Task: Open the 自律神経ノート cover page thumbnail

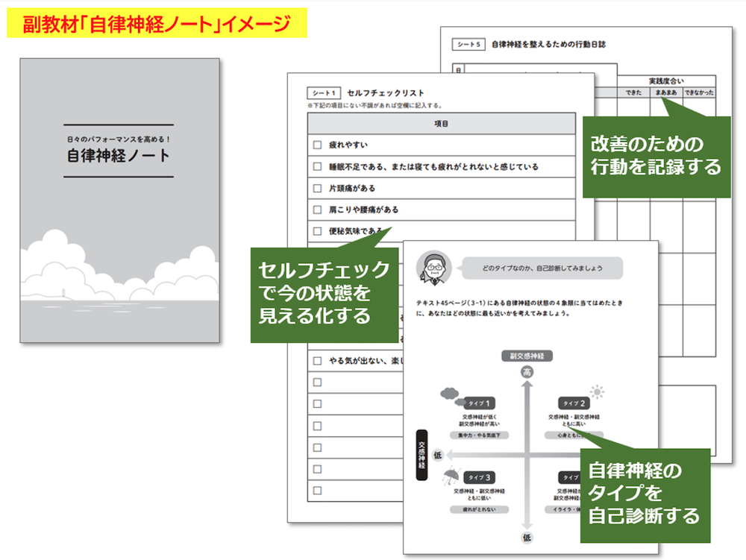Action: tap(120, 200)
